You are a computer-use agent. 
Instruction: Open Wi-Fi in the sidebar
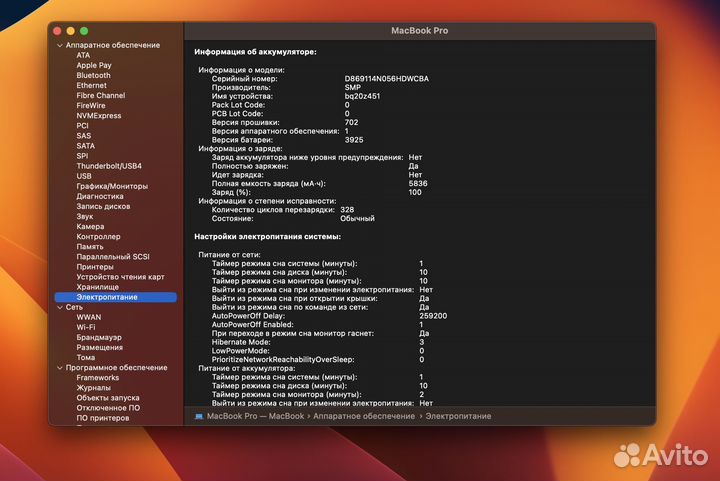(86, 327)
